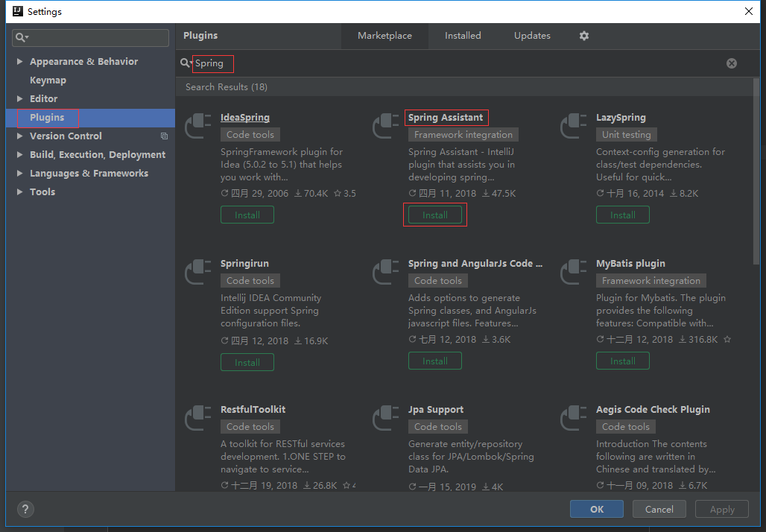Install the Spring Assistant plugin
766x532 pixels.
point(434,215)
